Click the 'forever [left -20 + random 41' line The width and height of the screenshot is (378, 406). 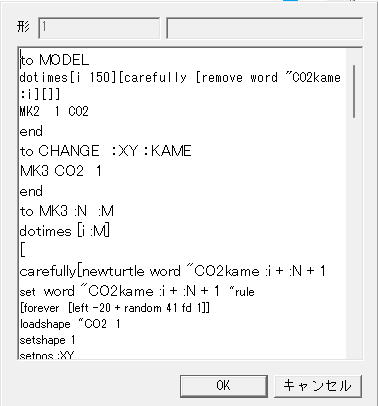115,307
